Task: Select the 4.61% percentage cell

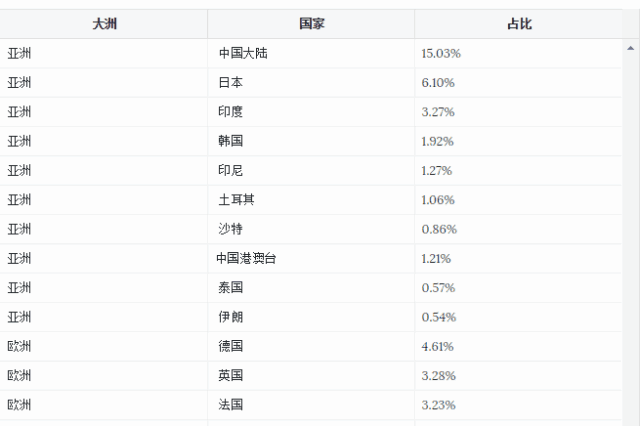Action: [438, 346]
